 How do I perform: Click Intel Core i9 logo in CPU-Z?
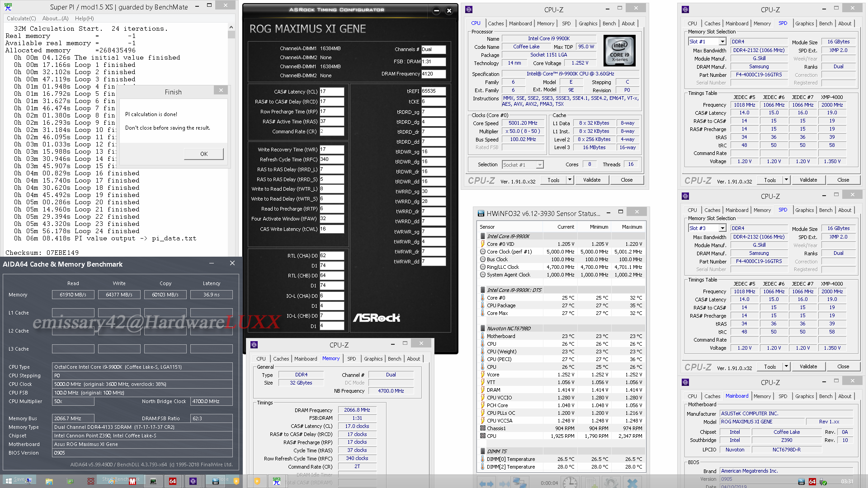coord(619,51)
